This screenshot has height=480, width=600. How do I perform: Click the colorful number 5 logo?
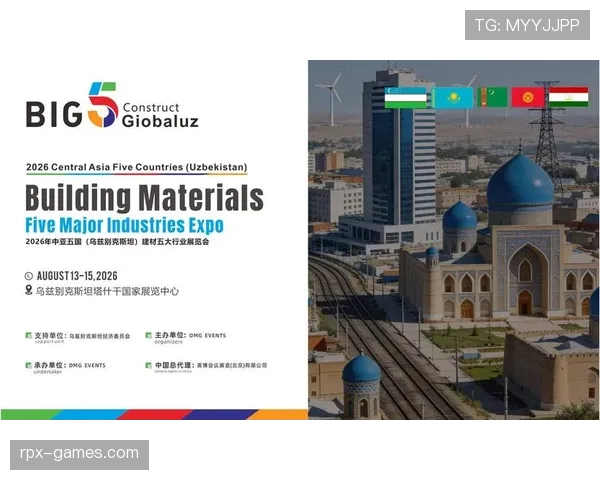coord(103,104)
